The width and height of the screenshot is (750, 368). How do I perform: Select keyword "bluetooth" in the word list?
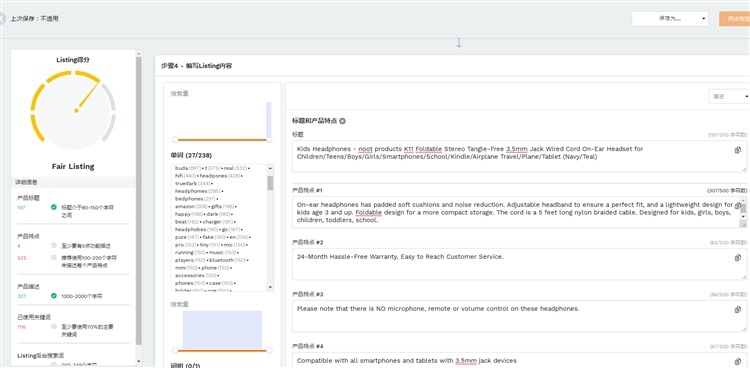[221, 260]
